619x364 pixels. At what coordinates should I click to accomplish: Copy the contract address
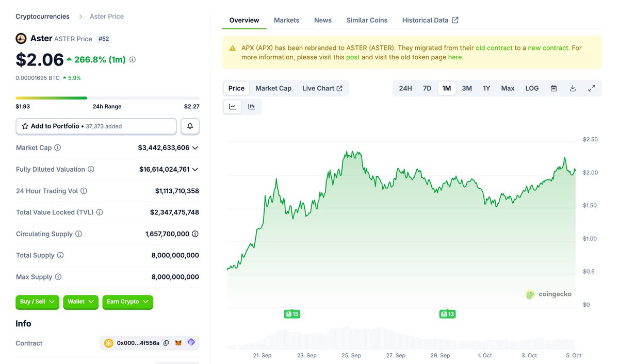click(x=166, y=343)
